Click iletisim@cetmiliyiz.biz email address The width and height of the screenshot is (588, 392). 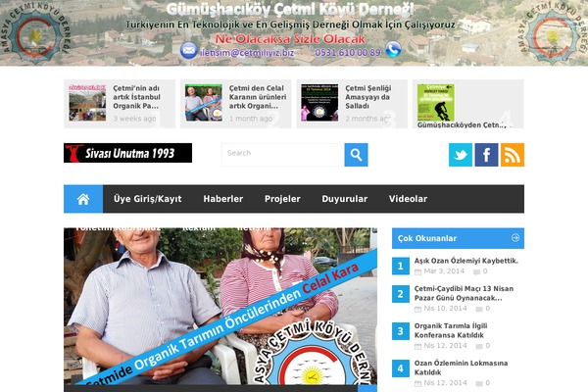pyautogui.click(x=247, y=53)
